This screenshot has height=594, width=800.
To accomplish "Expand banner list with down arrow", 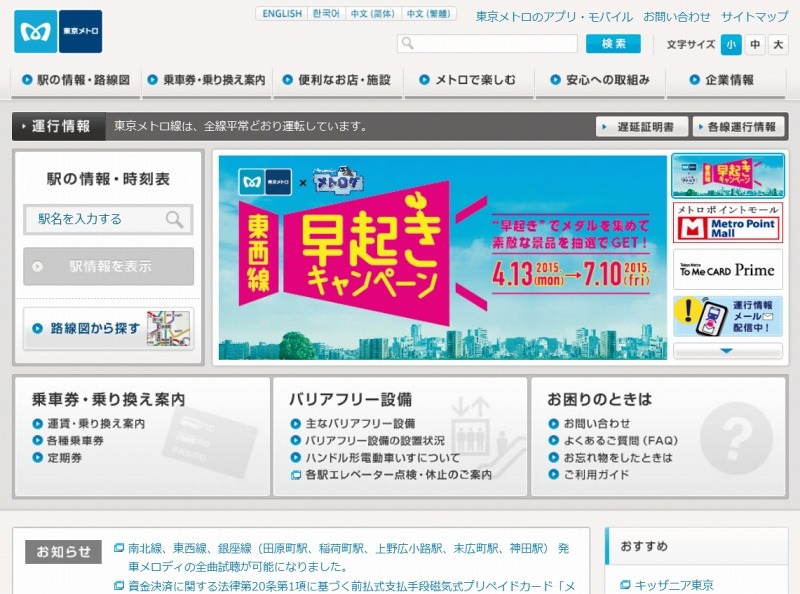I will coord(728,351).
